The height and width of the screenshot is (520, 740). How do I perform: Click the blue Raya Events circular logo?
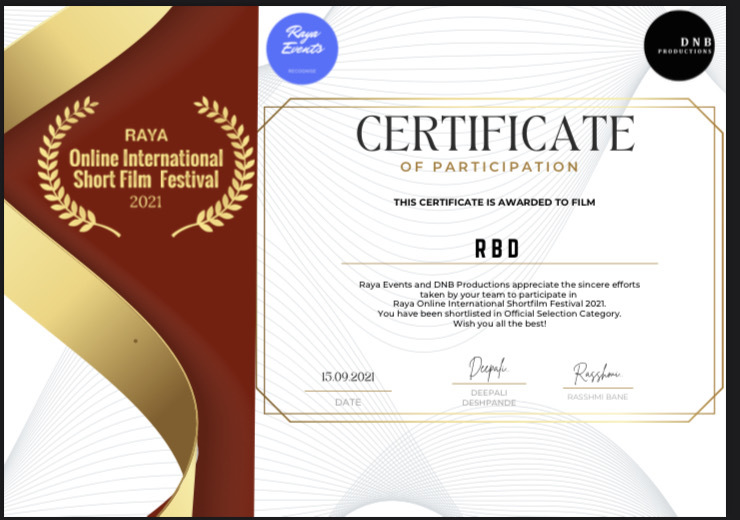coord(304,49)
